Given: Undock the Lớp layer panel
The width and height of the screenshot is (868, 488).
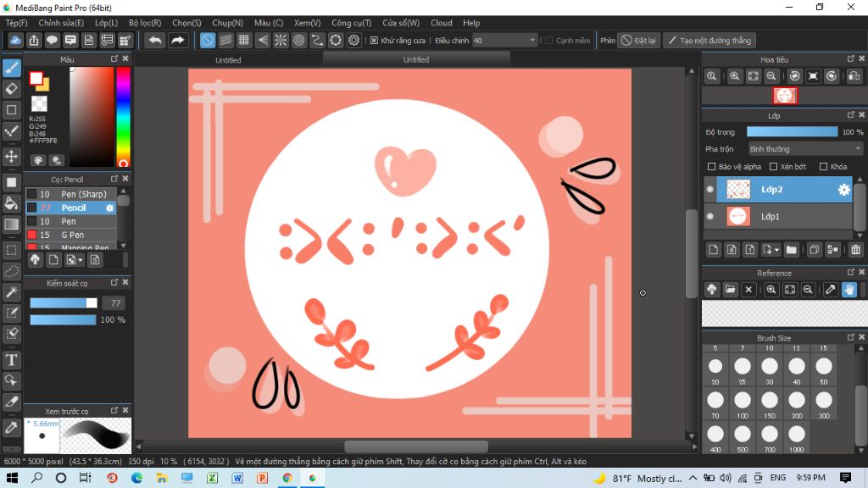Looking at the screenshot, I should click(x=851, y=115).
